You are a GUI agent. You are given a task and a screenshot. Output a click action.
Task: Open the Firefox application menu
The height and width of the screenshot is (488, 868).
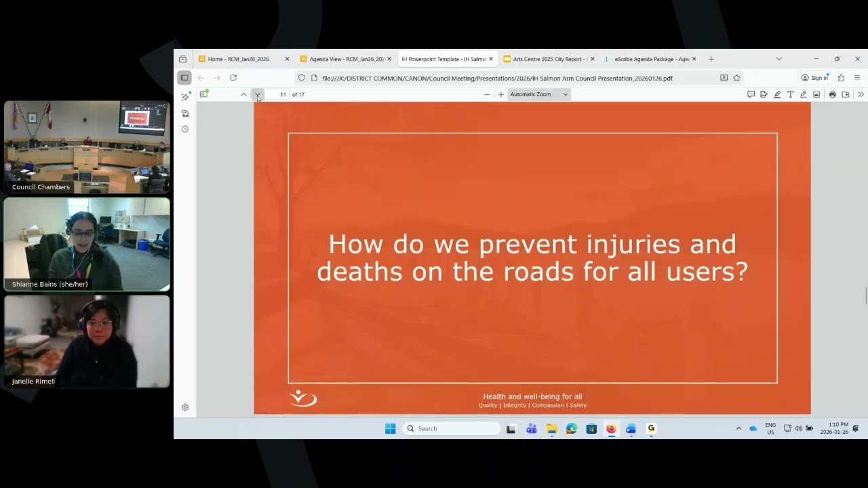click(857, 78)
